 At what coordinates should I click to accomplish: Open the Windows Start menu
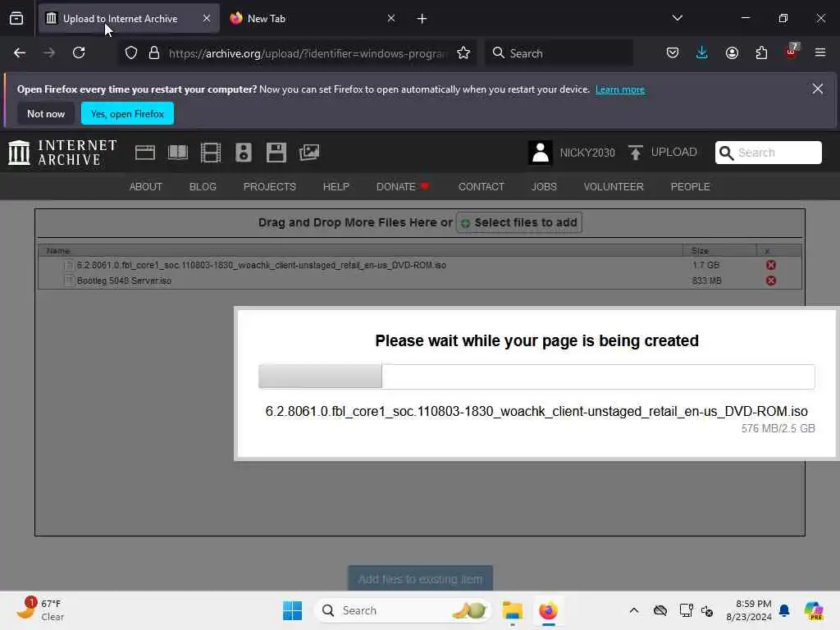point(293,610)
